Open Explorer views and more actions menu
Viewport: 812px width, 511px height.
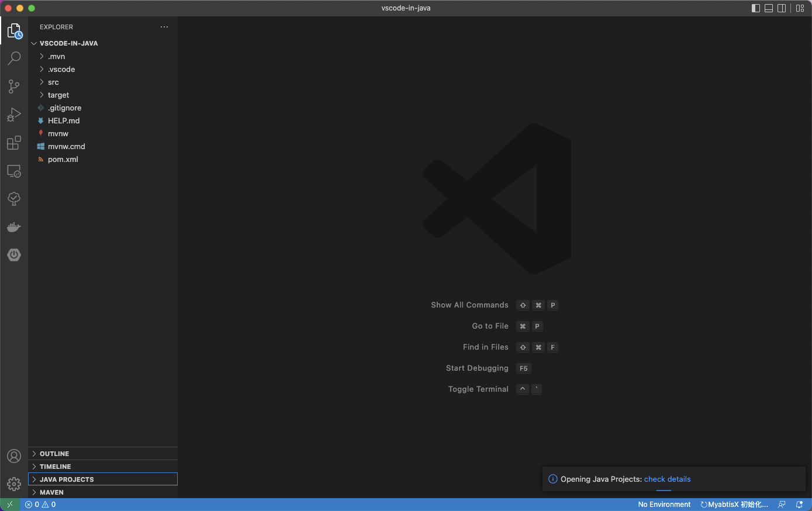(x=164, y=27)
